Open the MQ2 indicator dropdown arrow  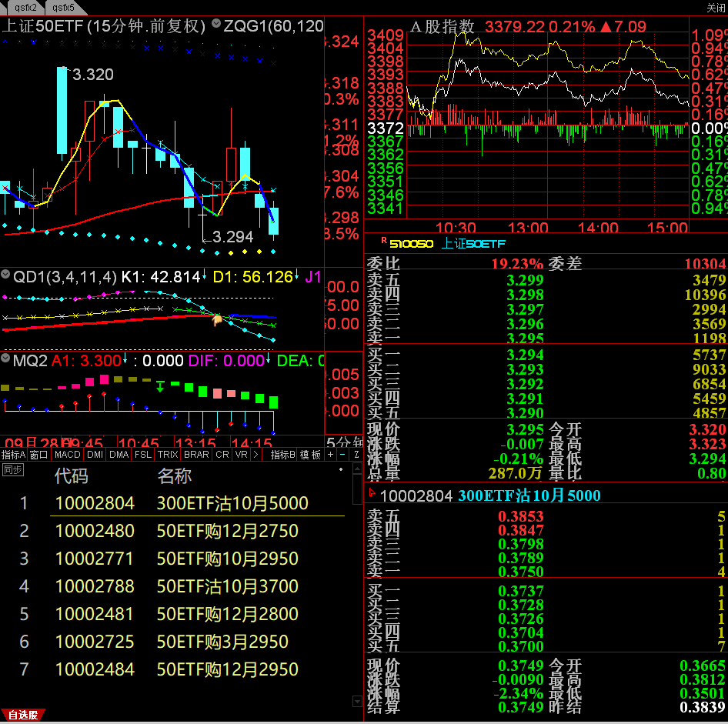[x=5, y=359]
